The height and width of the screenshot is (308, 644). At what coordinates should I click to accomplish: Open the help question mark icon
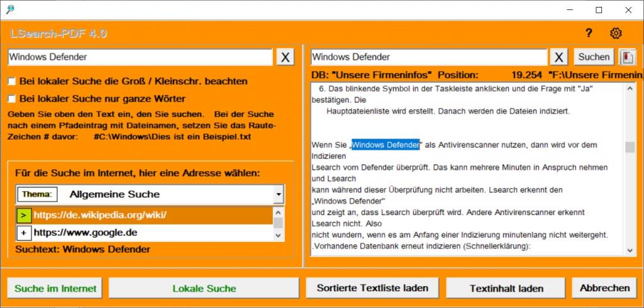[x=589, y=33]
